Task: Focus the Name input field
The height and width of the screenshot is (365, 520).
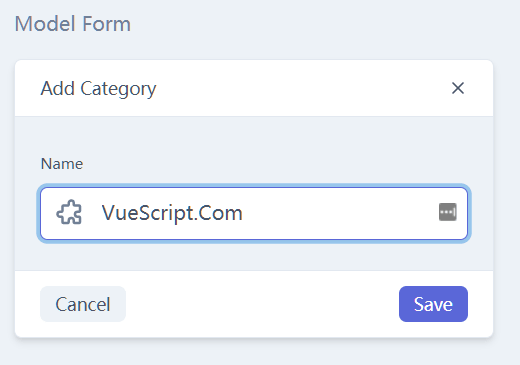Action: coord(254,213)
